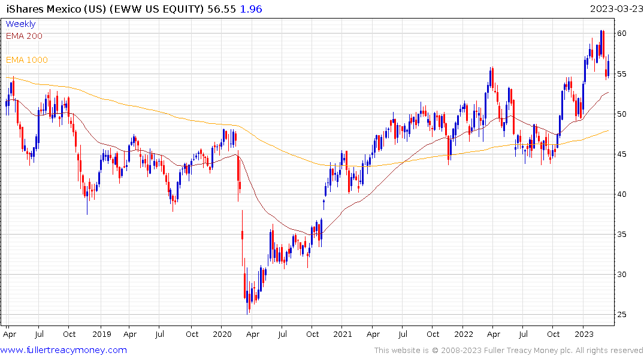Click the 2019 date axis label
The width and height of the screenshot is (644, 359).
101,334
